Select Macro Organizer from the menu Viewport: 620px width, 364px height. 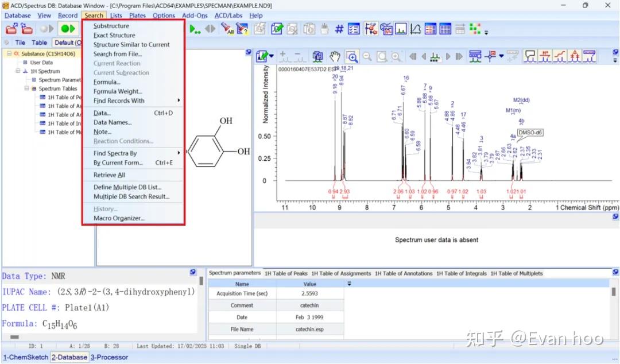(x=117, y=218)
